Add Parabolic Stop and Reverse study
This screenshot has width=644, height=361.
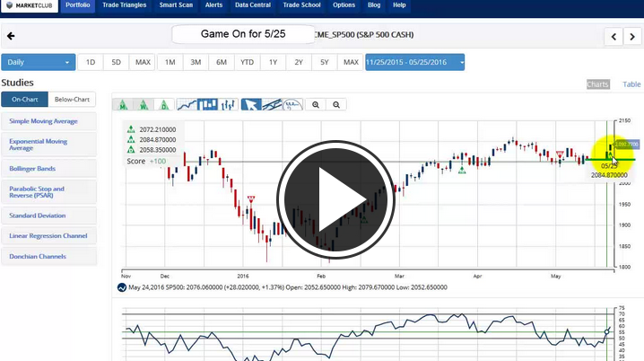48,191
